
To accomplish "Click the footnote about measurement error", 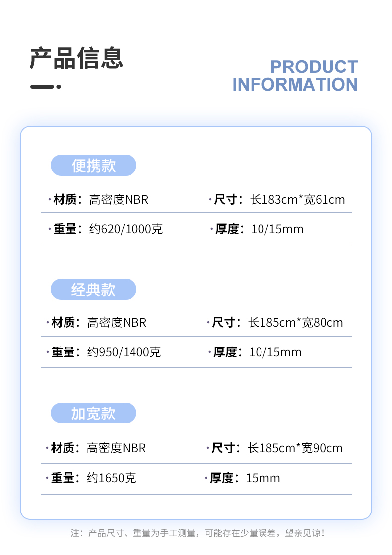I will click(197, 533).
